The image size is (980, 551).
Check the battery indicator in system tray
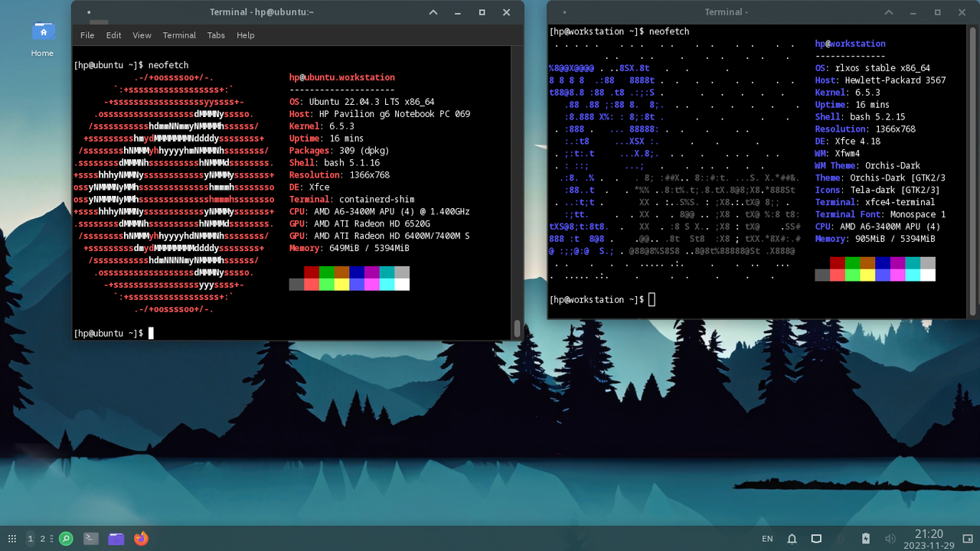click(x=866, y=539)
